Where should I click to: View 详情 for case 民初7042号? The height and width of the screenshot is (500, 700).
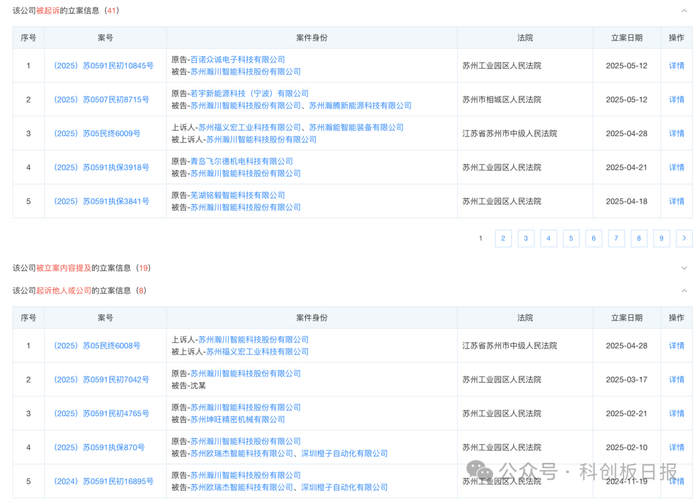[676, 379]
